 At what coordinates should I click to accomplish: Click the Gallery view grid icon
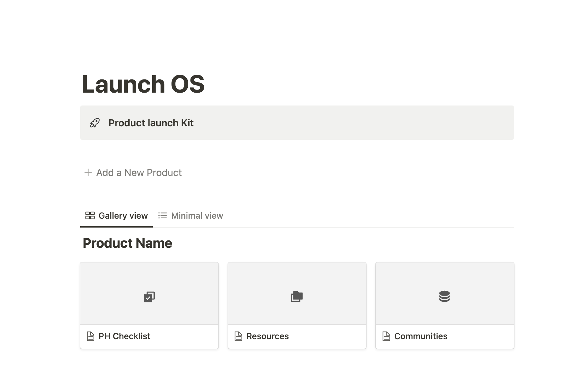pos(90,216)
